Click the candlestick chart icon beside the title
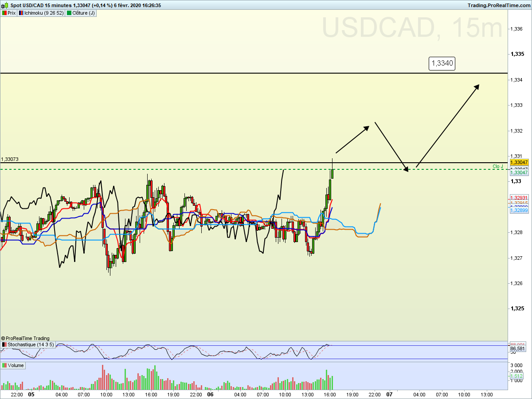The width and height of the screenshot is (532, 399). point(5,5)
